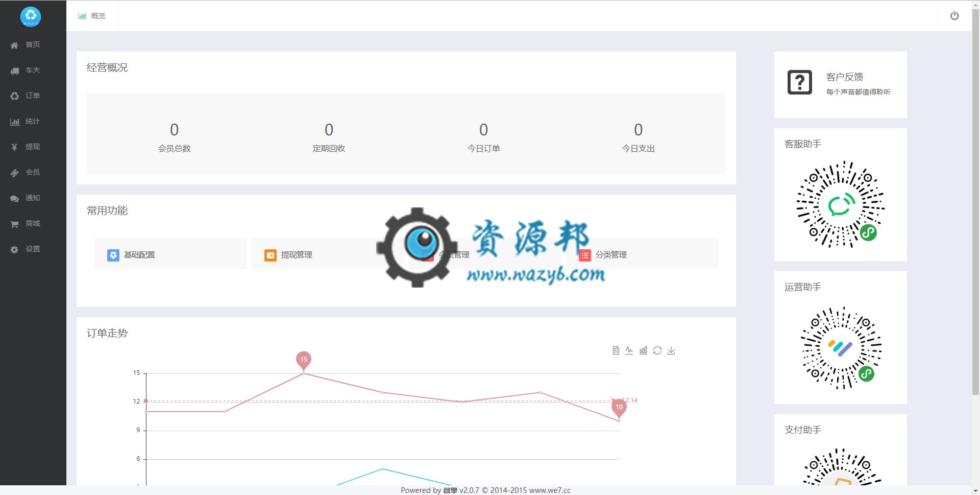Image resolution: width=980 pixels, height=495 pixels.
Task: Click the truck icon beside 车夫
Action: (x=14, y=70)
